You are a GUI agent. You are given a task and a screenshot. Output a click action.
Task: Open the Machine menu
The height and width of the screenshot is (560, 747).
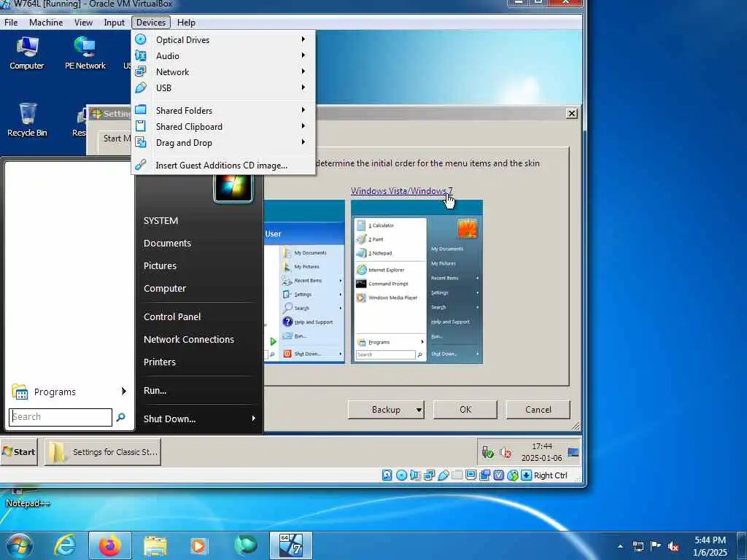[x=46, y=23]
